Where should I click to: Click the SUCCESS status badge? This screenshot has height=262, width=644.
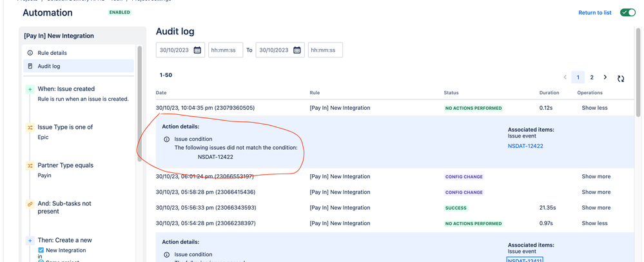(456, 208)
